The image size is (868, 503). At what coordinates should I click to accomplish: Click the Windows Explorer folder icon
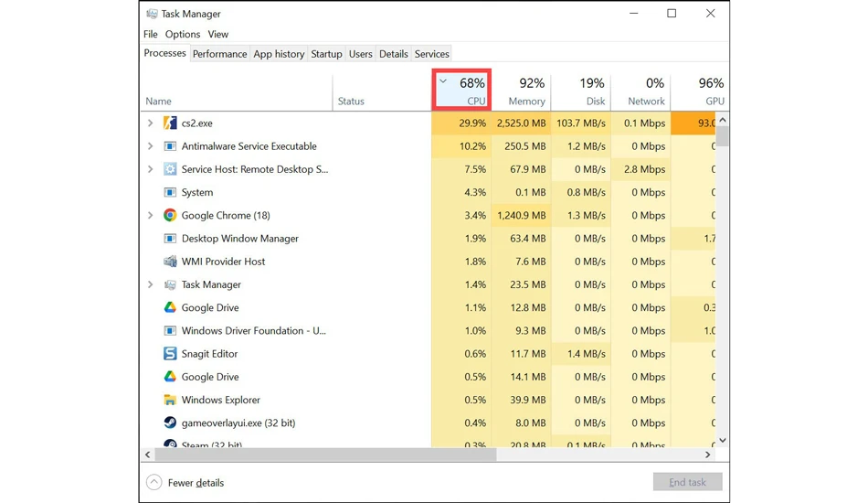click(170, 400)
